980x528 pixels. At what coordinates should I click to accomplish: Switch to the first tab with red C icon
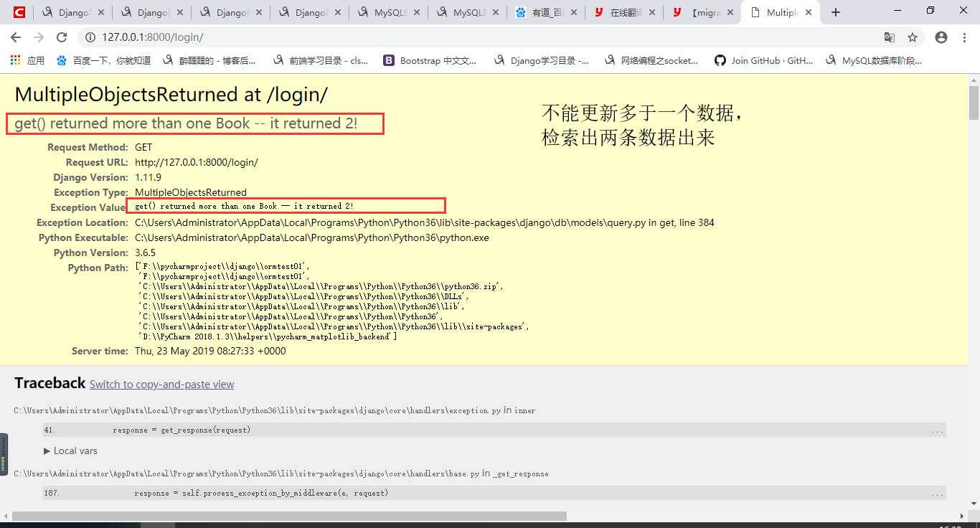coord(19,12)
